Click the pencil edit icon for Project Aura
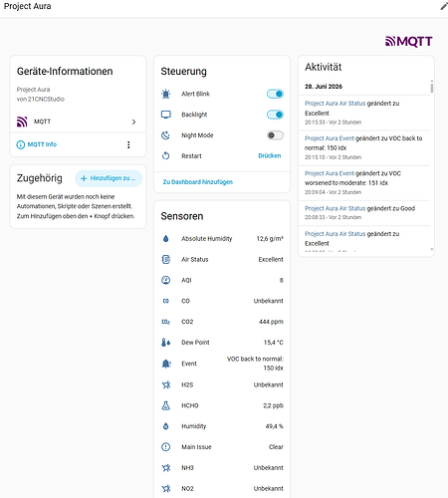The image size is (448, 498). 444,6
